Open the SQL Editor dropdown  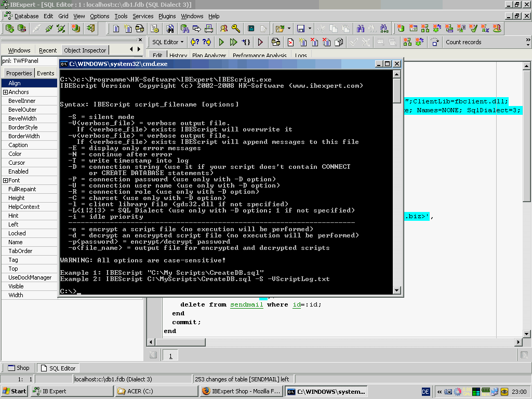click(x=168, y=42)
